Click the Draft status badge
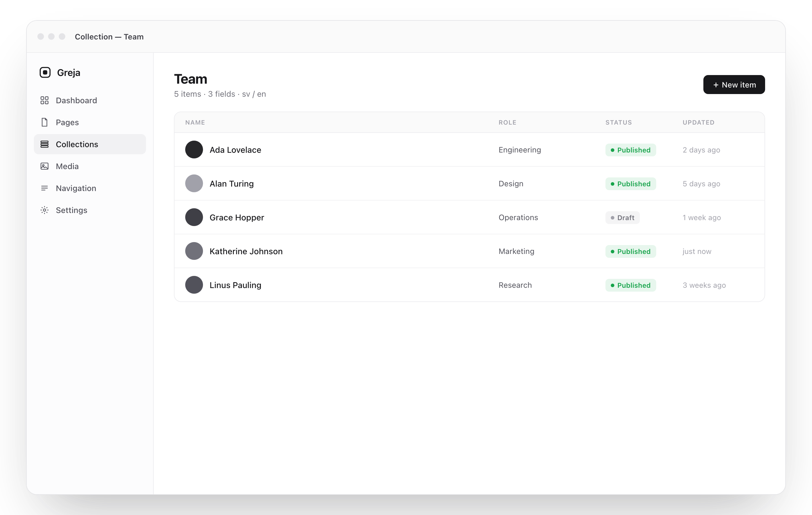The height and width of the screenshot is (515, 812). (x=622, y=218)
